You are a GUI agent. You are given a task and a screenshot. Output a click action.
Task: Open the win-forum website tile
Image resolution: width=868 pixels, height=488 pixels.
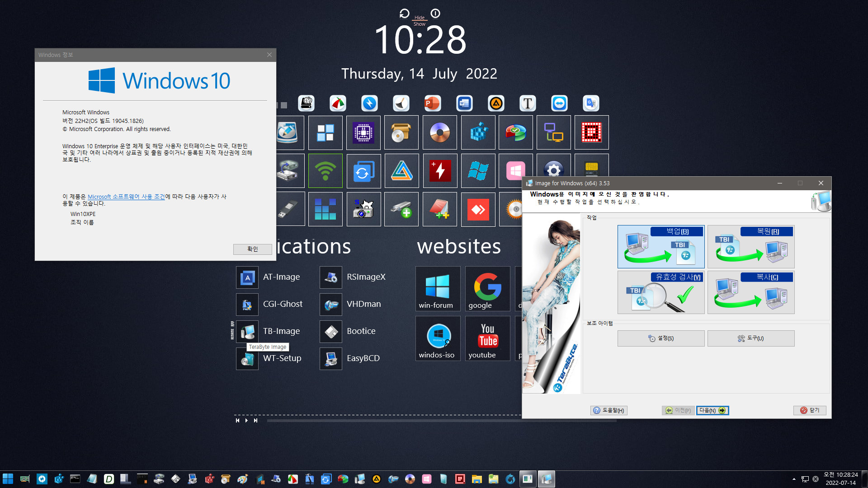(438, 289)
